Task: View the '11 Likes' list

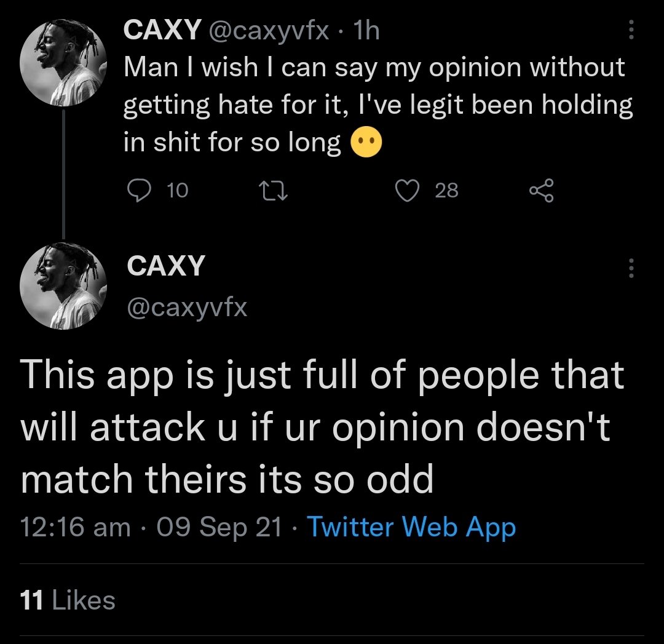Action: tap(68, 600)
